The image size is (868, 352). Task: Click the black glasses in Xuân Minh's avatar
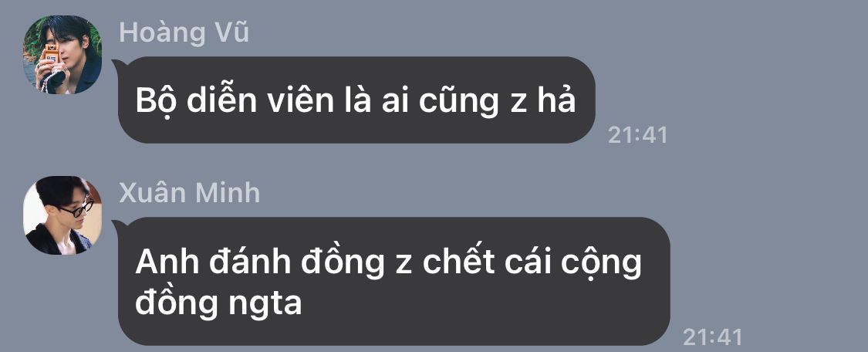pos(77,209)
